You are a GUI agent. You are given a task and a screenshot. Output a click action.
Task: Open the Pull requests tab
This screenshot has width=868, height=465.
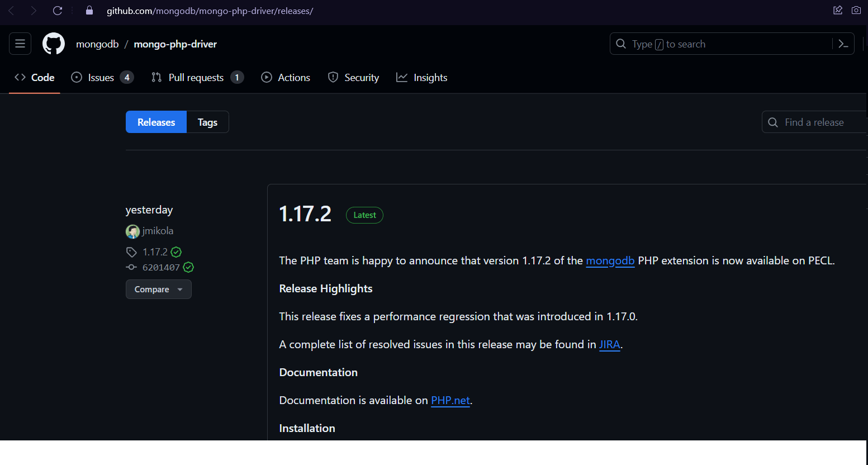tap(197, 78)
